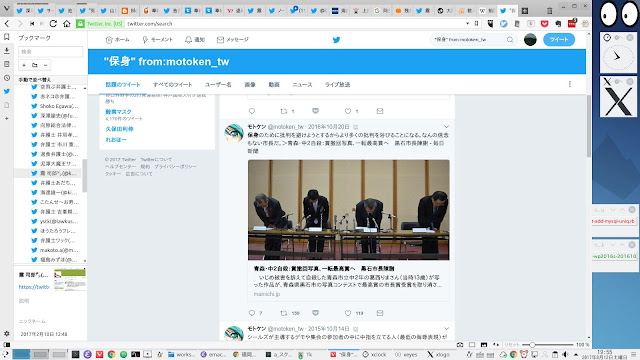
Task: Switch to すべてのツイート tab
Action: tap(172, 84)
